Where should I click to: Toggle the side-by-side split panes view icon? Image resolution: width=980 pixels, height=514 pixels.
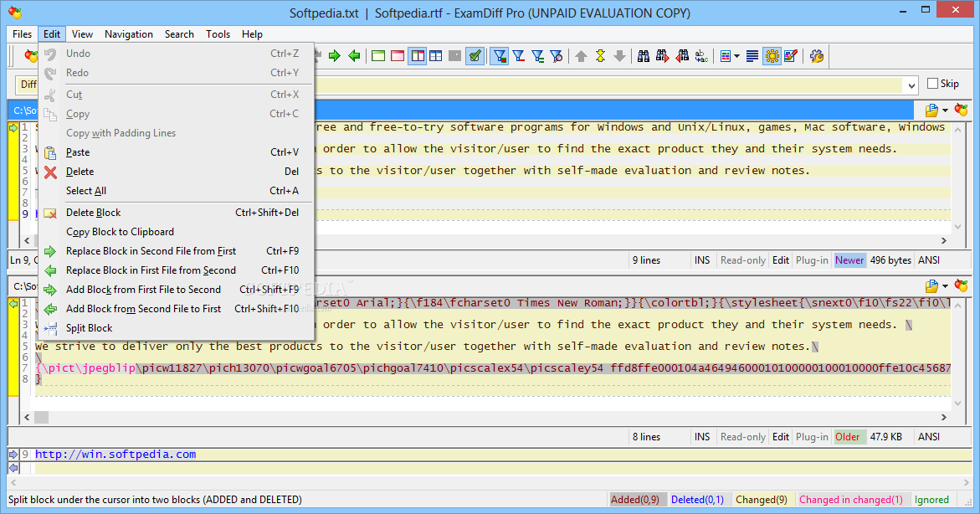[x=417, y=56]
